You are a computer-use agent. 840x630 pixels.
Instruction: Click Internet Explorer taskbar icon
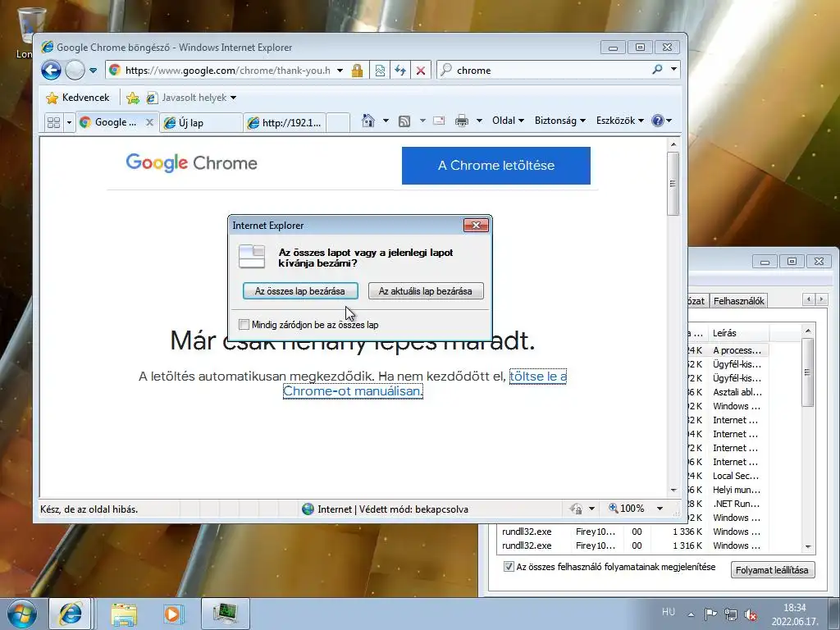coord(71,614)
